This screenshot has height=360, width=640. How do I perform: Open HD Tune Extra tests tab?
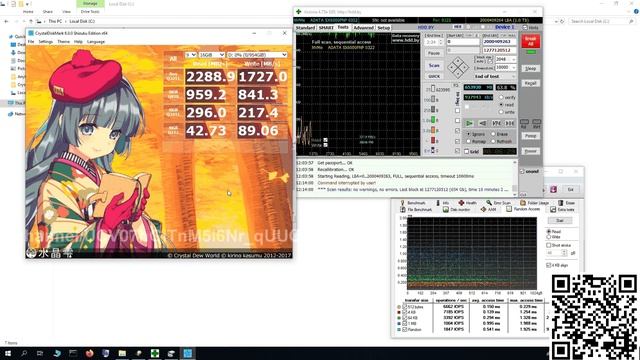(562, 209)
